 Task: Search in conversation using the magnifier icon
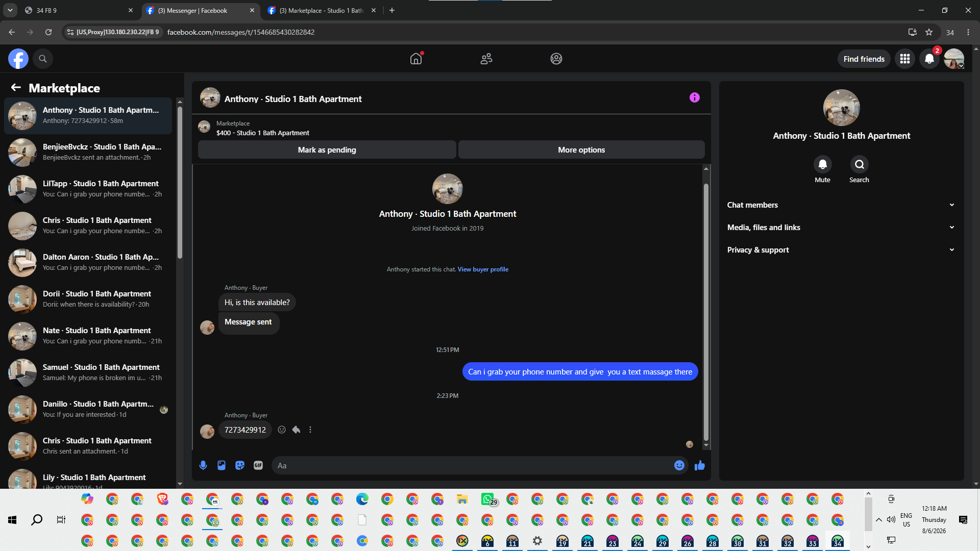(x=860, y=164)
